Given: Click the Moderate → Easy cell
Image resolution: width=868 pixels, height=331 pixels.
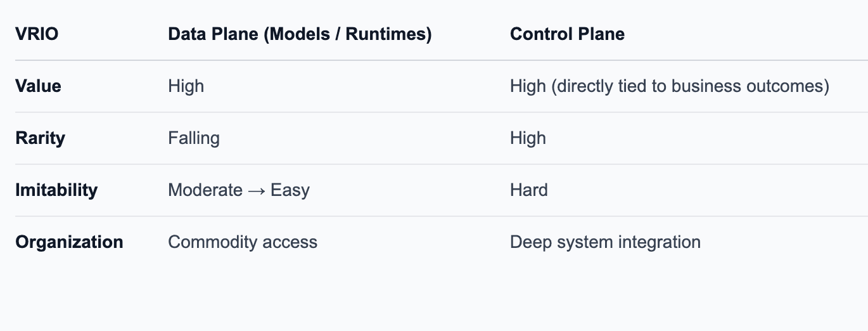Looking at the screenshot, I should [239, 190].
